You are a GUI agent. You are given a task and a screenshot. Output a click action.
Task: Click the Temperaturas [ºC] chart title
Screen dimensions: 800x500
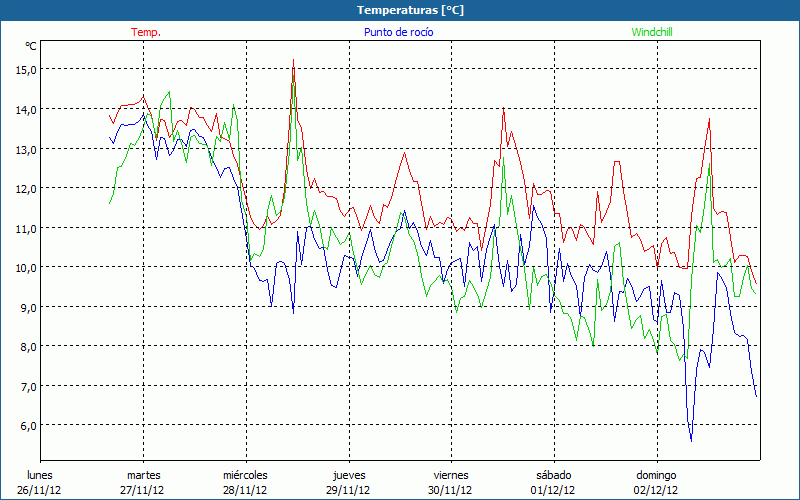[x=399, y=10]
